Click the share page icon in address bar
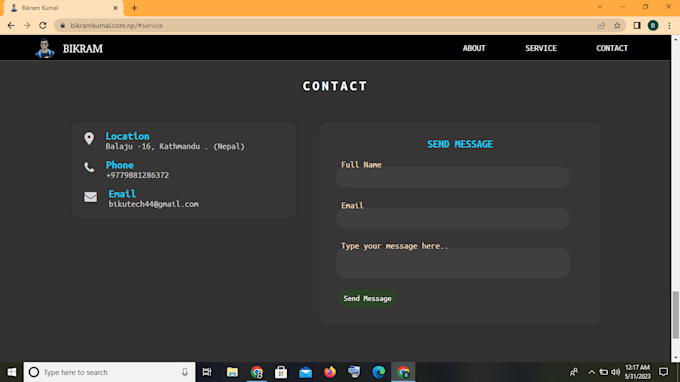Screen dimensions: 680x382 601,26
